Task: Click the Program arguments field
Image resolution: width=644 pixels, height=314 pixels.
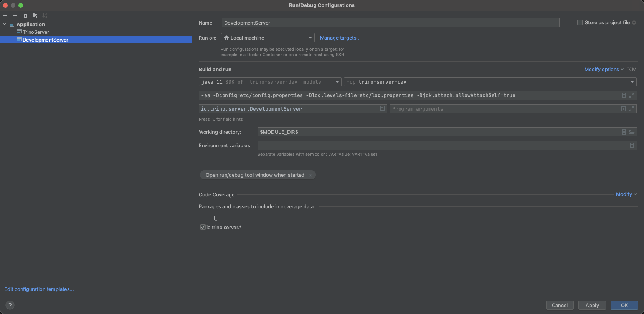Action: (x=503, y=109)
